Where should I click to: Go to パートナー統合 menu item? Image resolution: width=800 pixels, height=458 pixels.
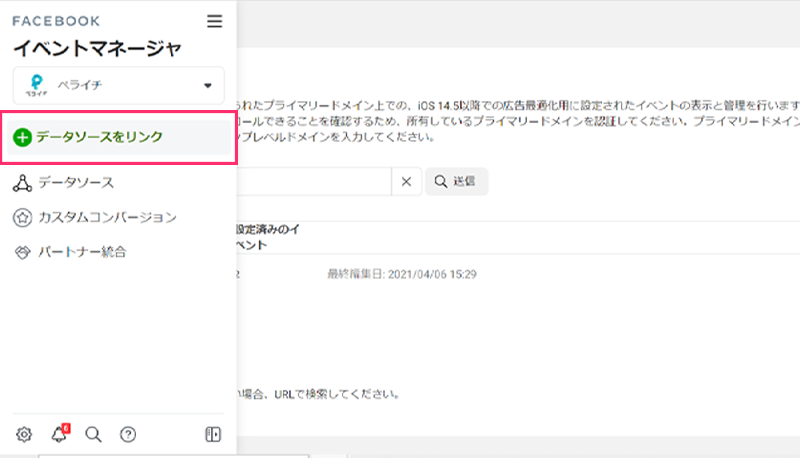82,251
